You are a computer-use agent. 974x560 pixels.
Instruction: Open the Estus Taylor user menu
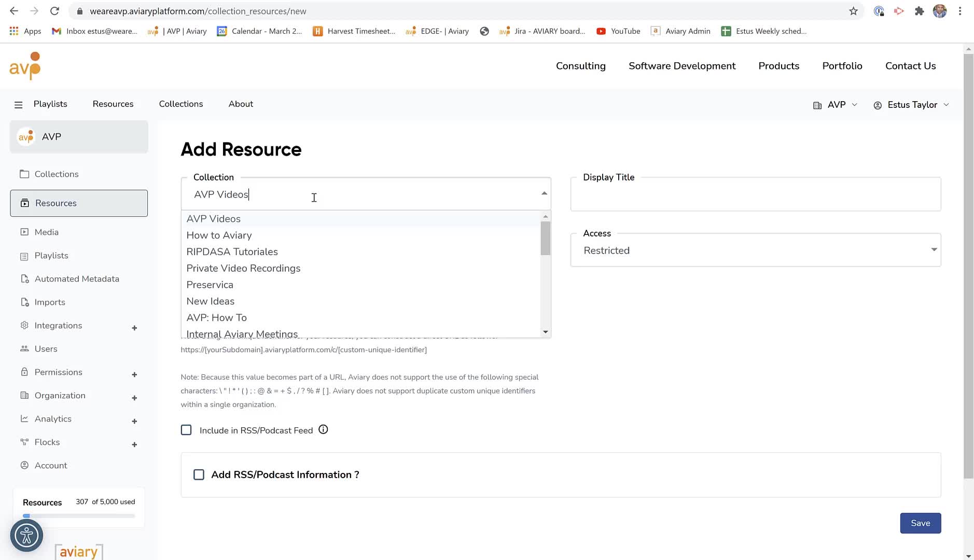tap(912, 105)
